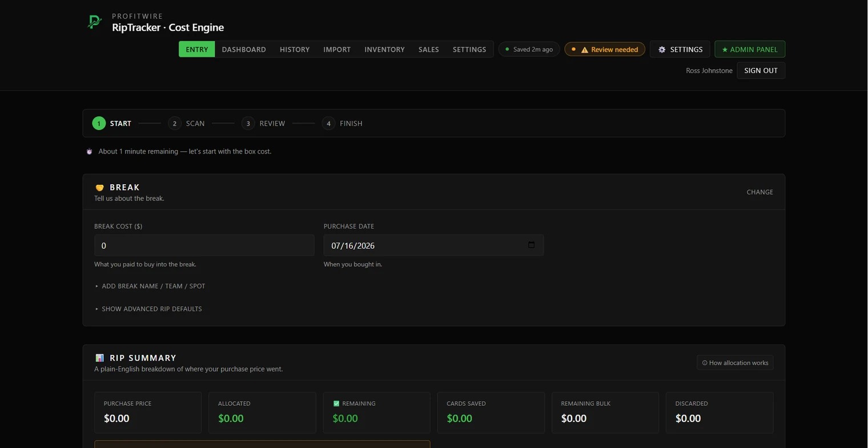Click the Remaining Bulk $0.00 card
Screen dimensions: 868x448
tap(605, 412)
